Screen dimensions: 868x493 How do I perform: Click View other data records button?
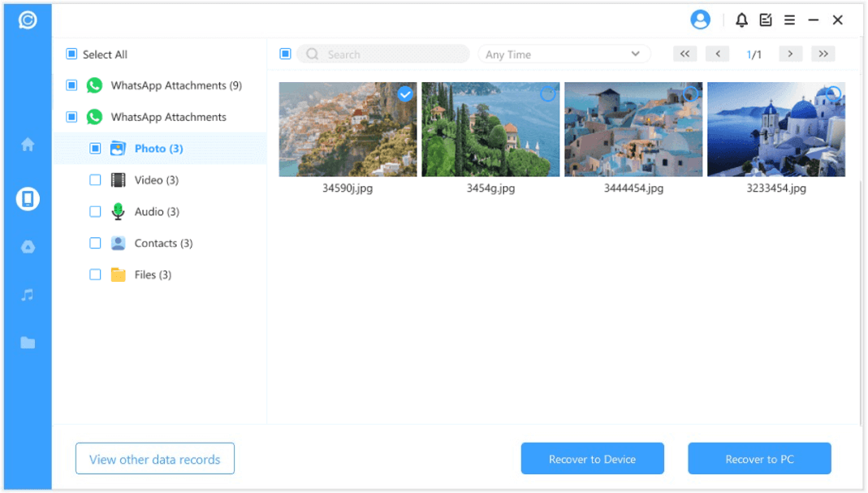(x=154, y=459)
